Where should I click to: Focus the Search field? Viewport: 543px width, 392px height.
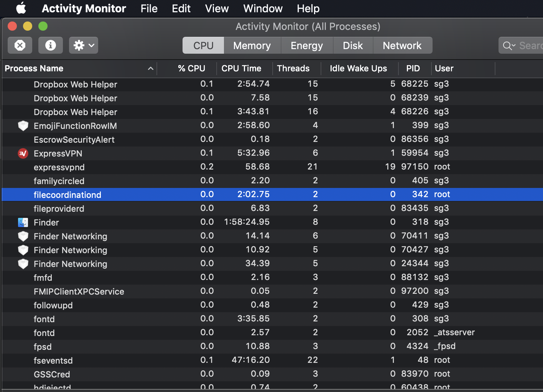[521, 45]
